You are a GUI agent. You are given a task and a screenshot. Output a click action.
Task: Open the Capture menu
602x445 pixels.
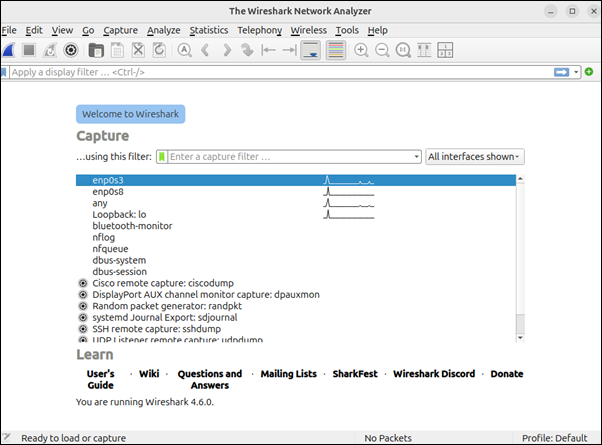click(x=120, y=30)
